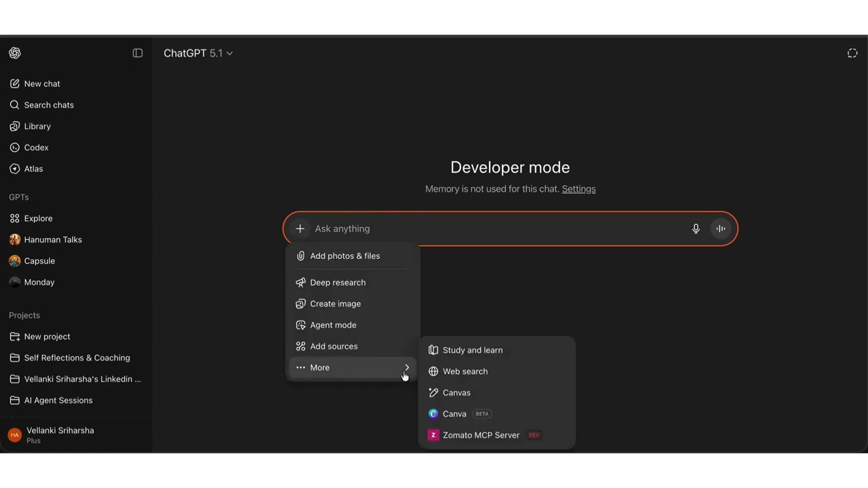Follow the Settings link under Developer mode
Screen dimensions: 868x488
(x=578, y=189)
